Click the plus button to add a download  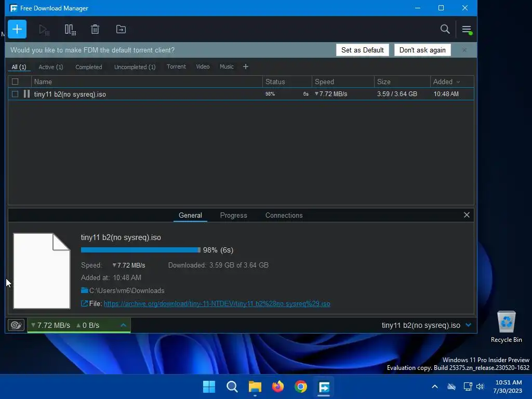pos(17,29)
